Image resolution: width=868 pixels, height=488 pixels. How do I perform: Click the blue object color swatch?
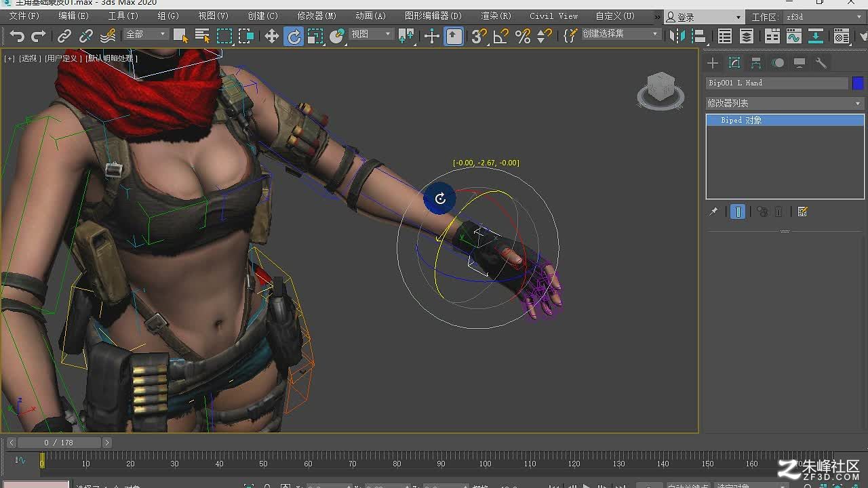[858, 83]
